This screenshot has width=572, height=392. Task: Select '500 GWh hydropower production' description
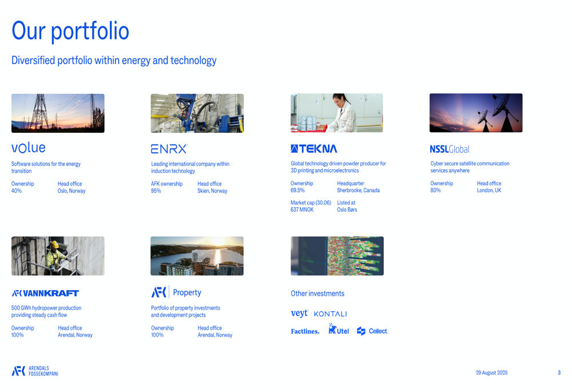(46, 311)
